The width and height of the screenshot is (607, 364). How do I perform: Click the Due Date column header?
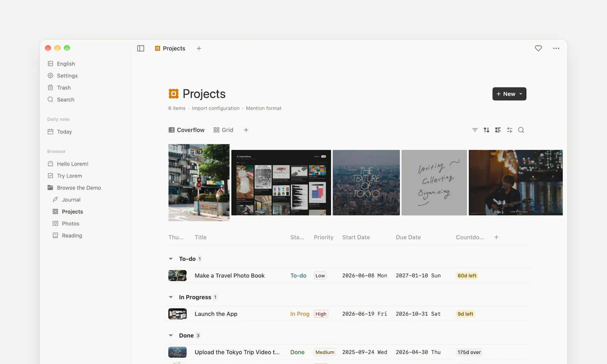tap(408, 237)
